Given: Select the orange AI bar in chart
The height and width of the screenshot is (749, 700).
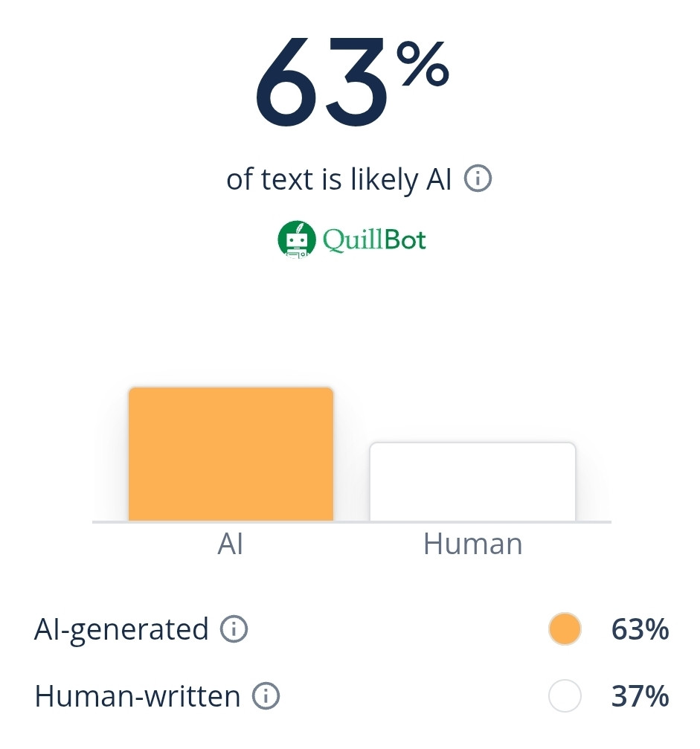Looking at the screenshot, I should pos(231,454).
